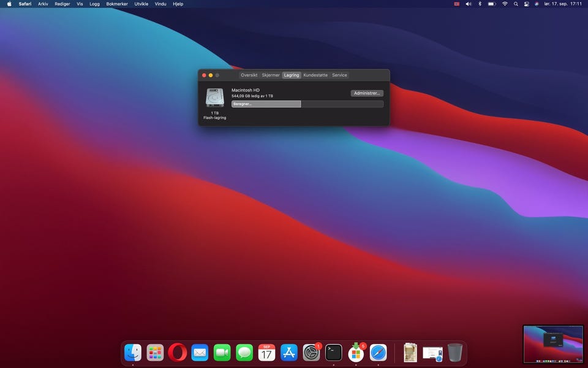The width and height of the screenshot is (588, 368).
Task: Open Spotlight search in menu bar
Action: (516, 4)
